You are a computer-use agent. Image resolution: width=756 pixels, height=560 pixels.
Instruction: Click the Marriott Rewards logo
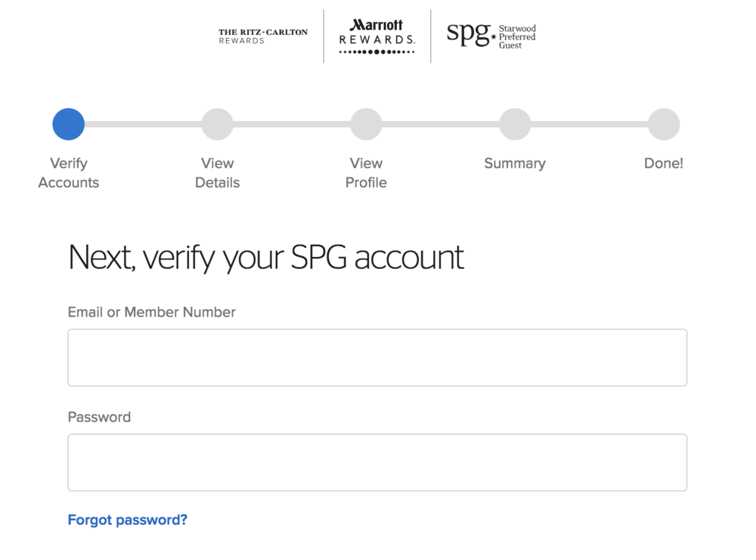pyautogui.click(x=376, y=36)
